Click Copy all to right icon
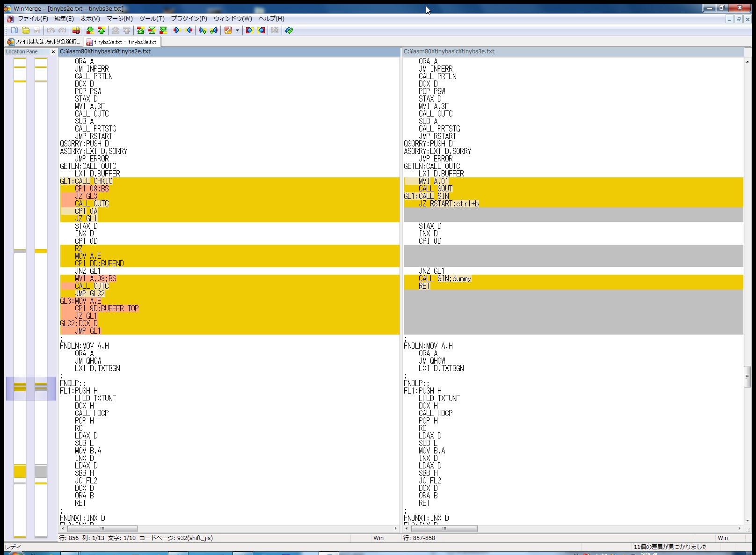This screenshot has height=555, width=756. pos(249,30)
